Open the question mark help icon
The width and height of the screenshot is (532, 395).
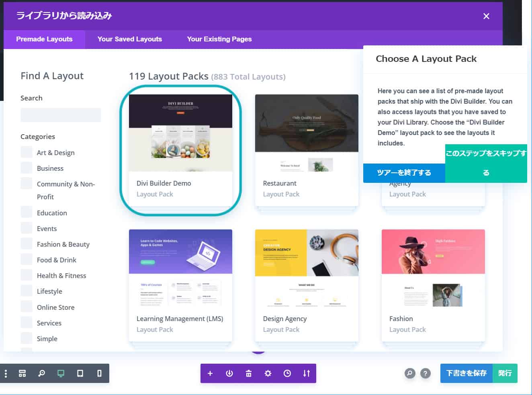426,373
